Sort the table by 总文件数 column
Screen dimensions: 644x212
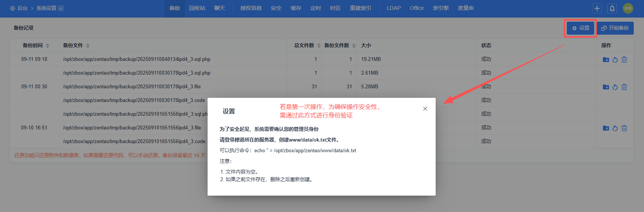click(319, 46)
